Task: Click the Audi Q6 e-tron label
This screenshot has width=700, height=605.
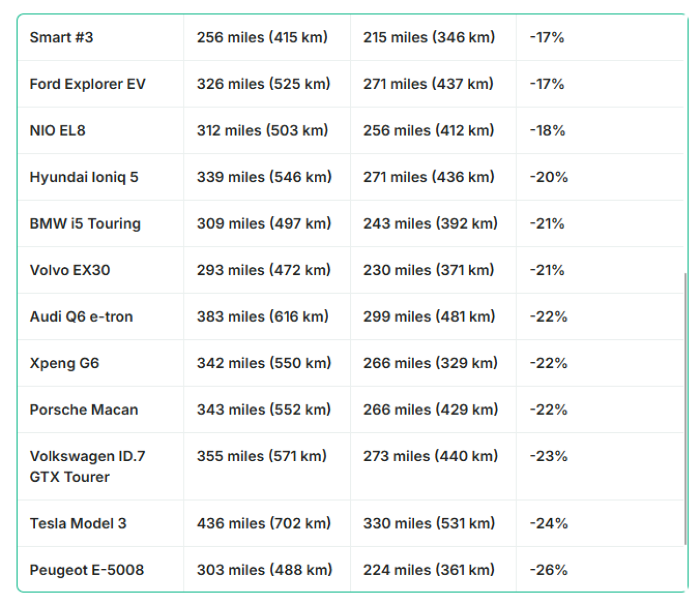Action: click(x=81, y=317)
